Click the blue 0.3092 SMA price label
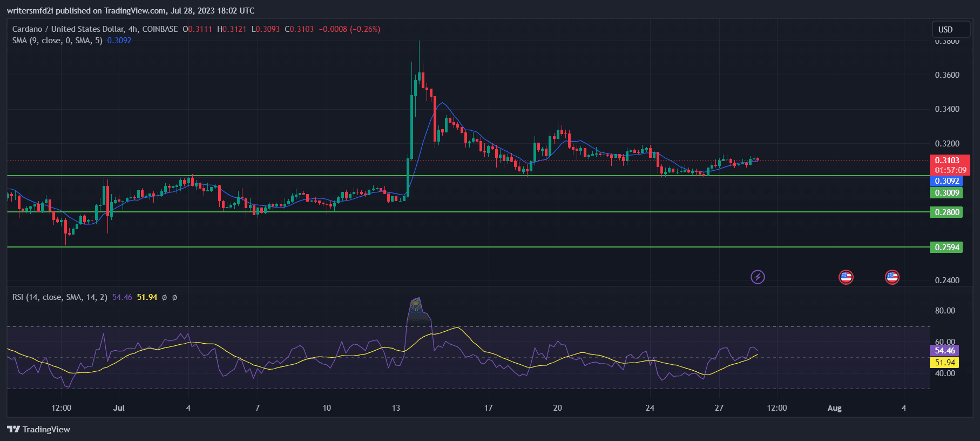980x441 pixels. (x=947, y=181)
